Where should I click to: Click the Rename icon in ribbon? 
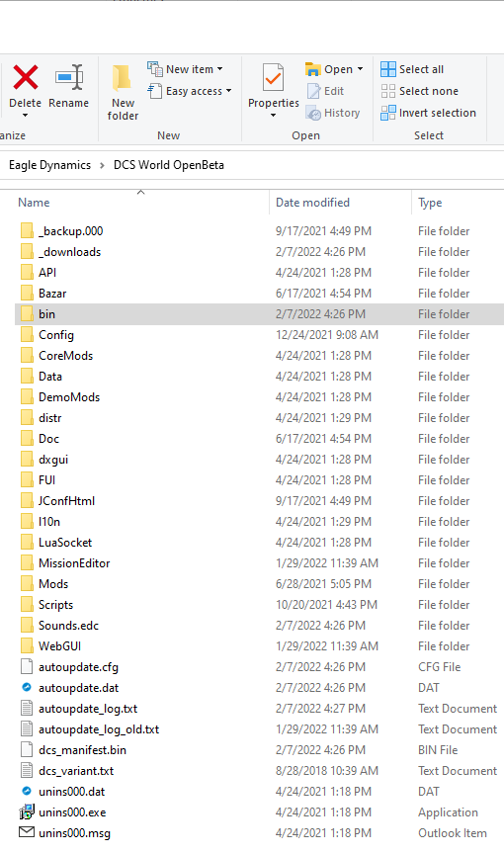coord(69,77)
